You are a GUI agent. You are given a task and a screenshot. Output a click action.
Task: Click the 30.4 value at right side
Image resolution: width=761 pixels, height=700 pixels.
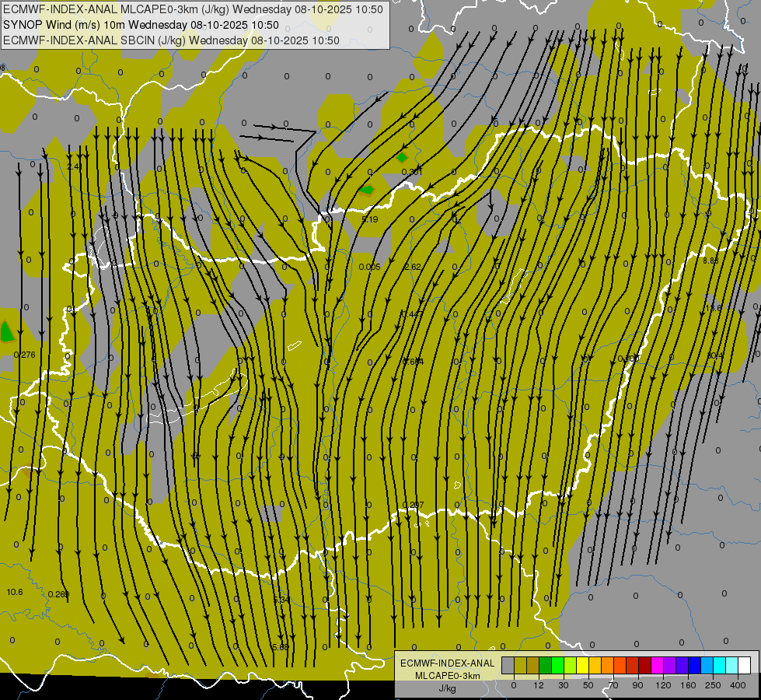click(714, 355)
